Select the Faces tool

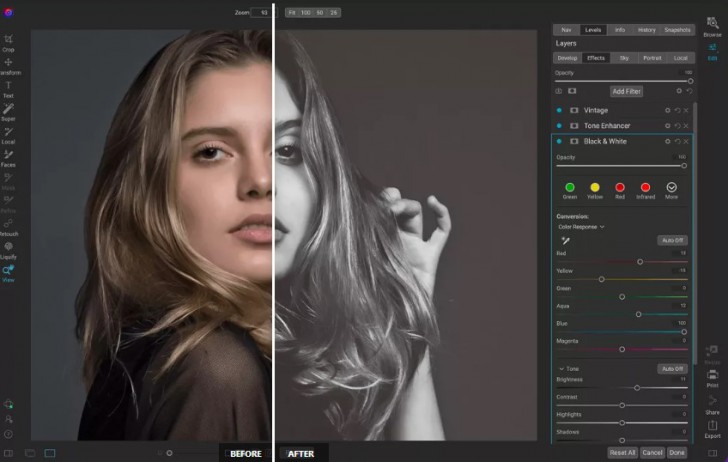point(8,158)
